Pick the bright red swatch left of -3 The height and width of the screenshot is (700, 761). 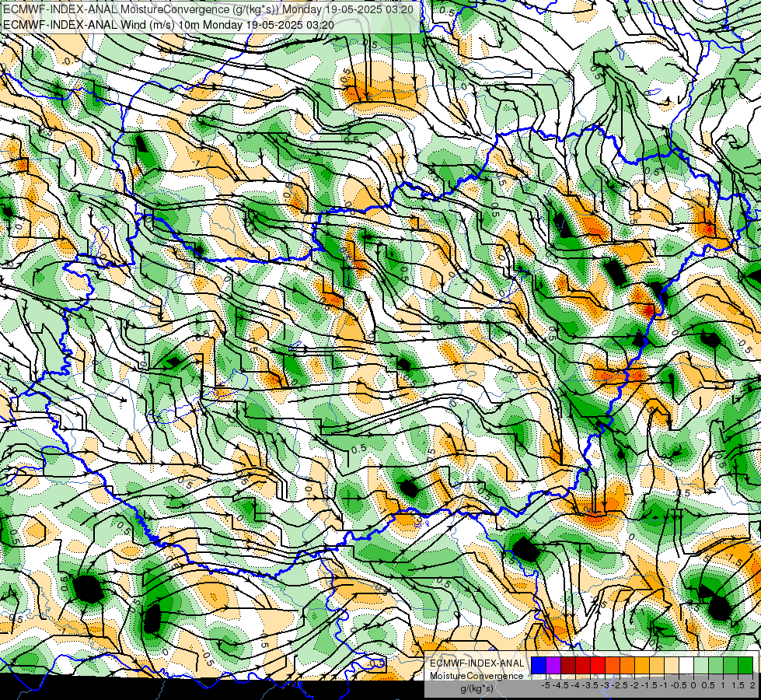(598, 666)
